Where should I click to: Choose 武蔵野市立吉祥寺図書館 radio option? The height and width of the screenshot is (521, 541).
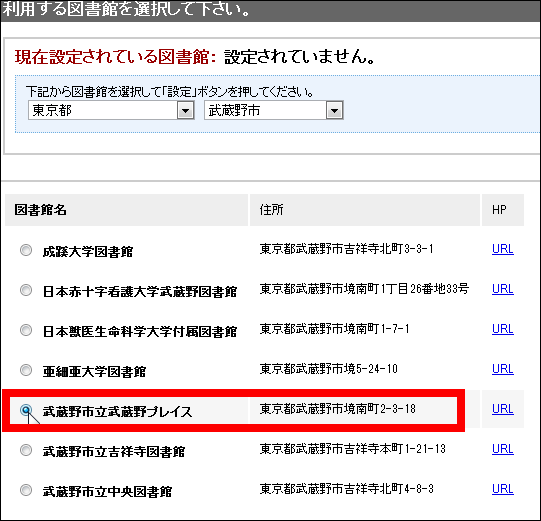click(x=26, y=450)
